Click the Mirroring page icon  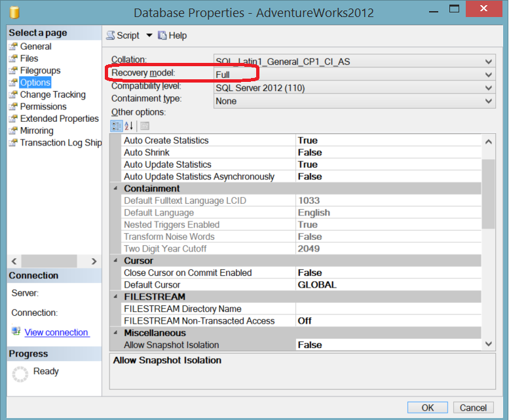[13, 130]
